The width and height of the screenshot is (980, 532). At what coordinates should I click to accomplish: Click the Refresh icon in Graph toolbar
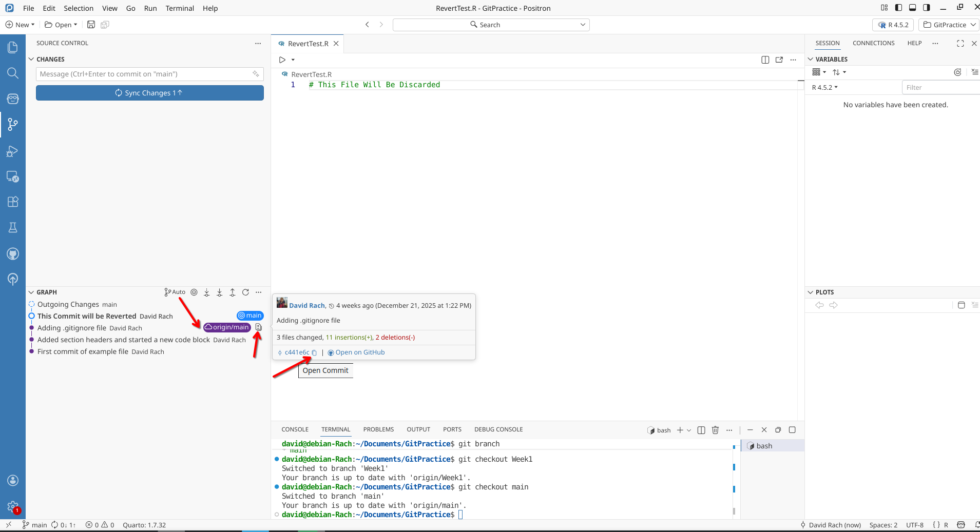[x=245, y=292]
